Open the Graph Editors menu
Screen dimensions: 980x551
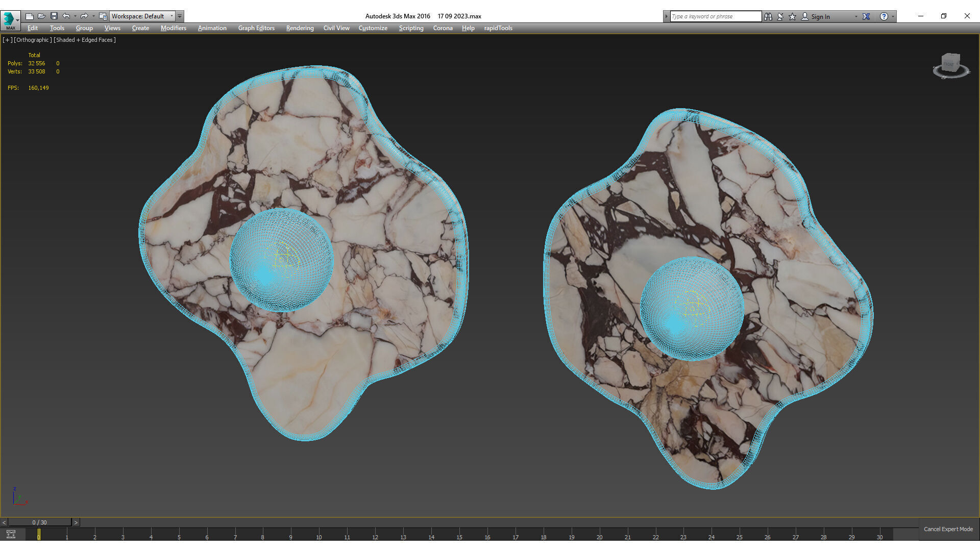pyautogui.click(x=256, y=28)
